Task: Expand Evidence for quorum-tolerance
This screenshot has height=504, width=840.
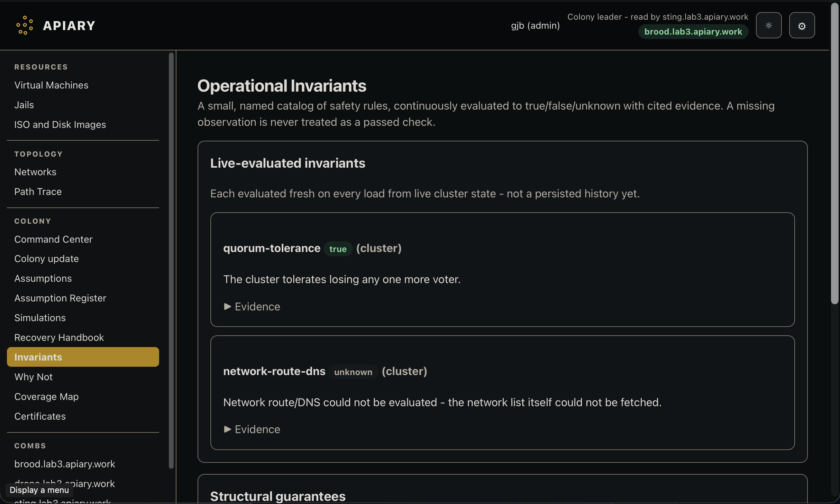Action: click(252, 306)
